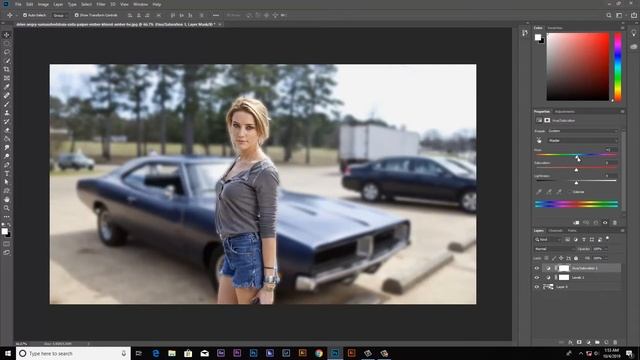Open the Filter menu
Viewport: 640px width, 360px height.
coord(101,4)
